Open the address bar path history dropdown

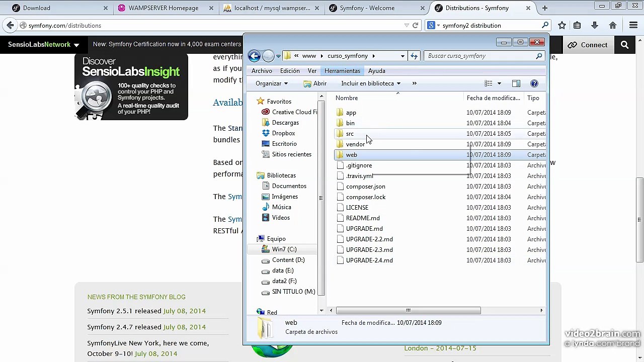tap(403, 56)
